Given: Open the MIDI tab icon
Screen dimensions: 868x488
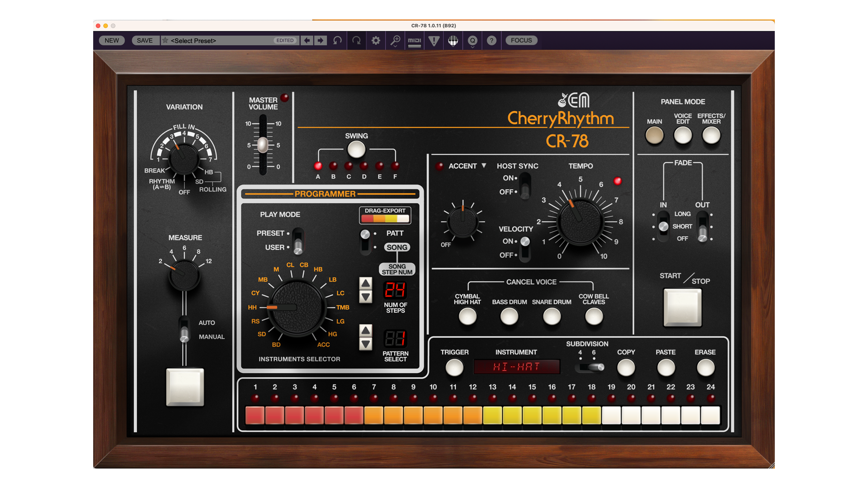Looking at the screenshot, I should [414, 41].
